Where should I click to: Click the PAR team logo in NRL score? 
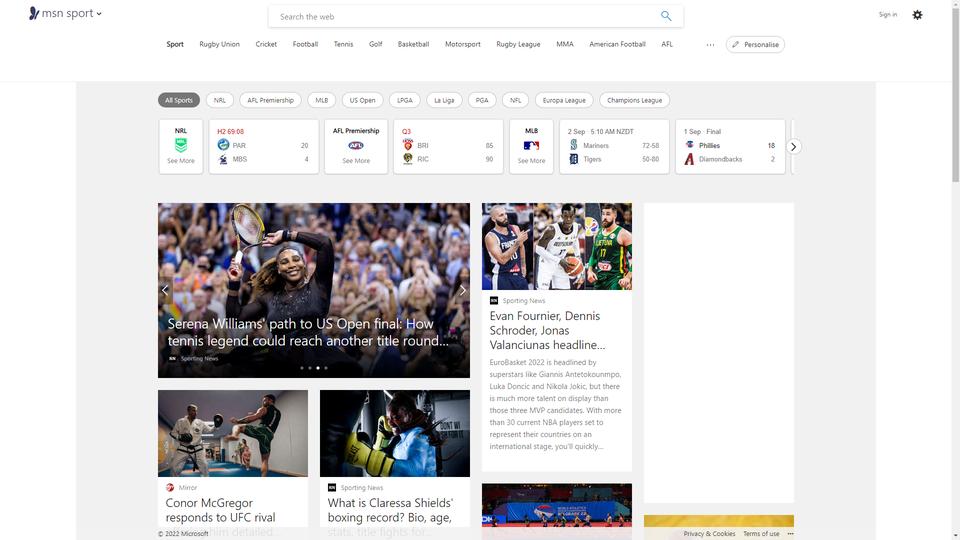(223, 145)
